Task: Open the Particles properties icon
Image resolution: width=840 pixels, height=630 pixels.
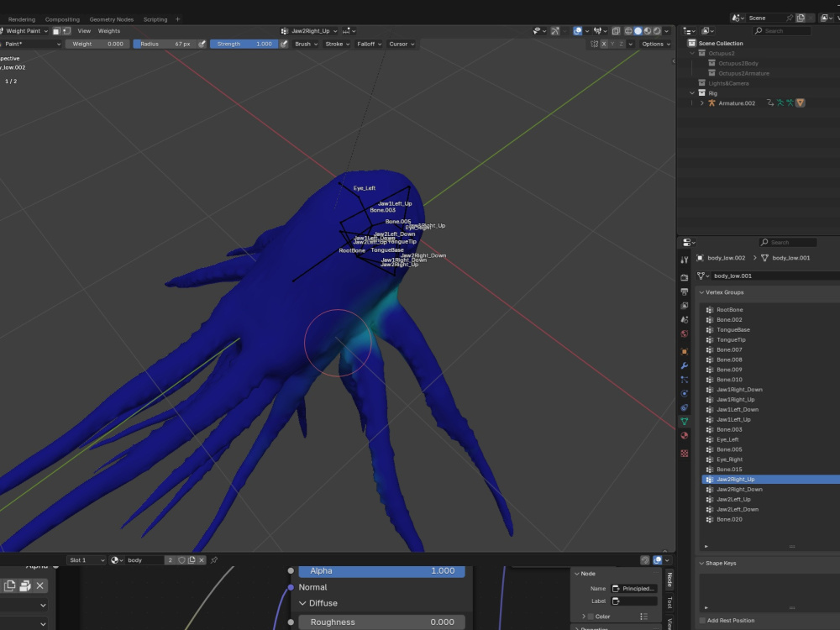Action: point(684,380)
